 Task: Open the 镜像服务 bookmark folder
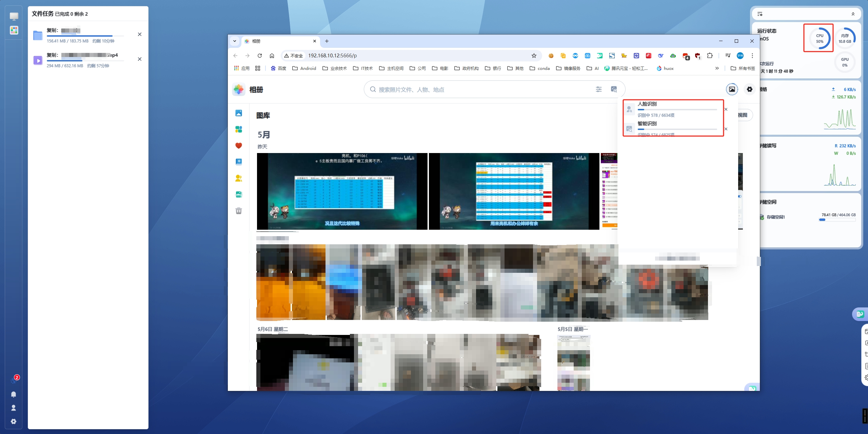click(568, 68)
